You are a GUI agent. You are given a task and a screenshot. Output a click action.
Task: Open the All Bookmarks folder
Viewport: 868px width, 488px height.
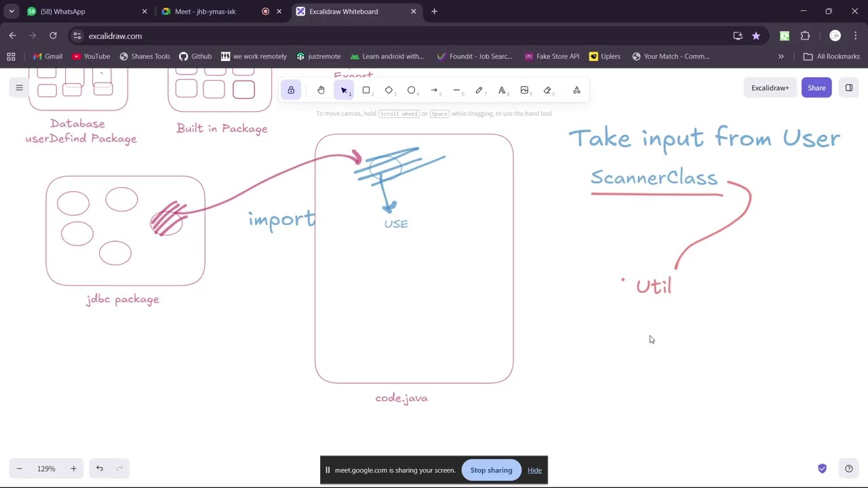tap(831, 56)
